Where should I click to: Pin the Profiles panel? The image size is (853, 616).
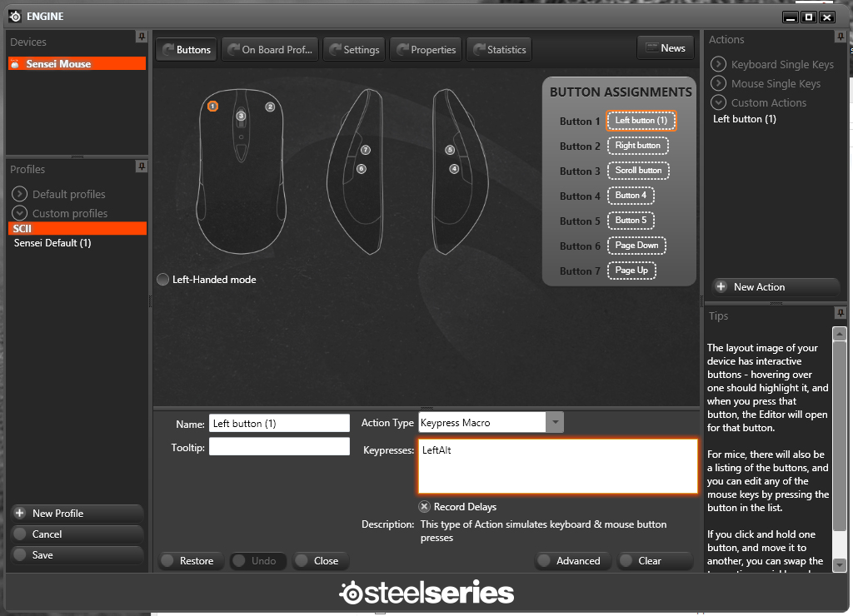[x=142, y=166]
